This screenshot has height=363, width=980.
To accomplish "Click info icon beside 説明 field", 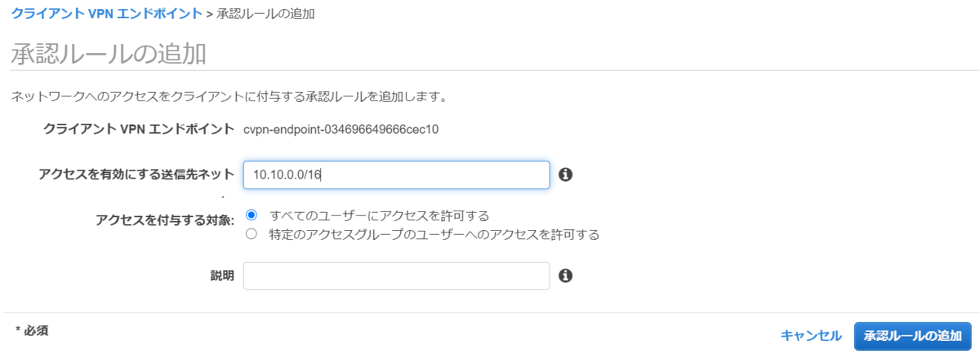I will point(565,276).
